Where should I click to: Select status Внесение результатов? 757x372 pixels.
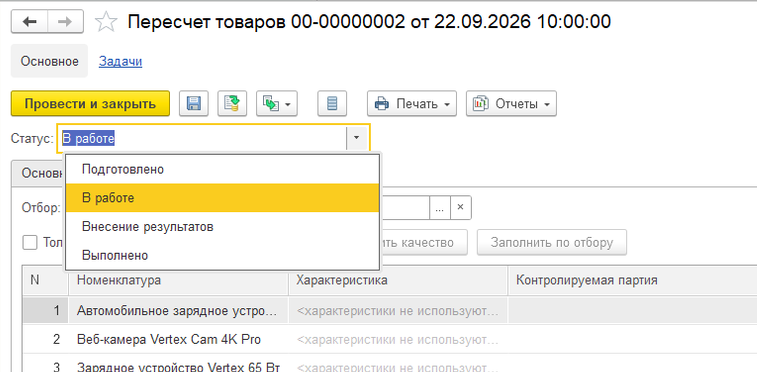(222, 226)
